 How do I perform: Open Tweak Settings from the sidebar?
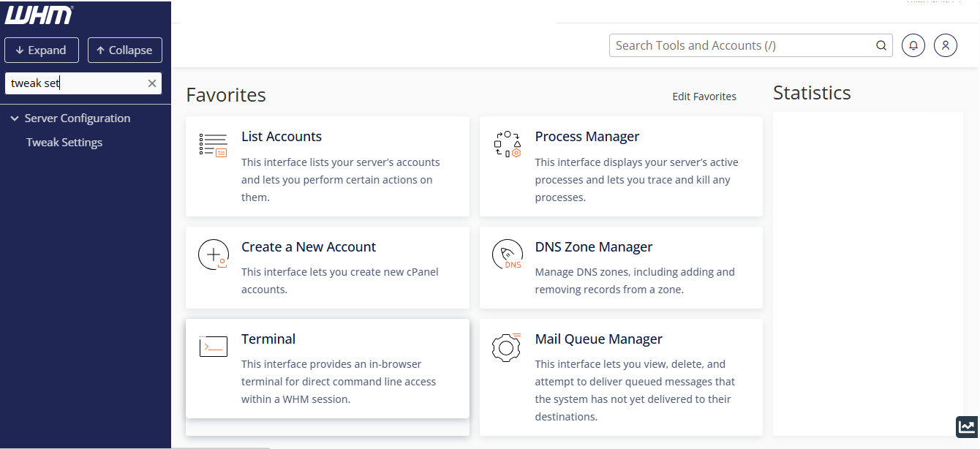click(x=64, y=143)
